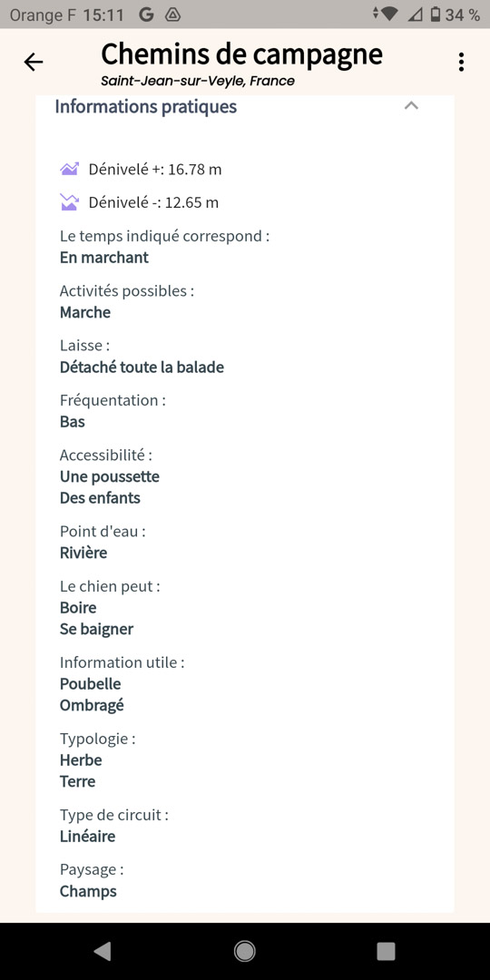Tap the Dénivelé - descending icon

click(x=69, y=201)
